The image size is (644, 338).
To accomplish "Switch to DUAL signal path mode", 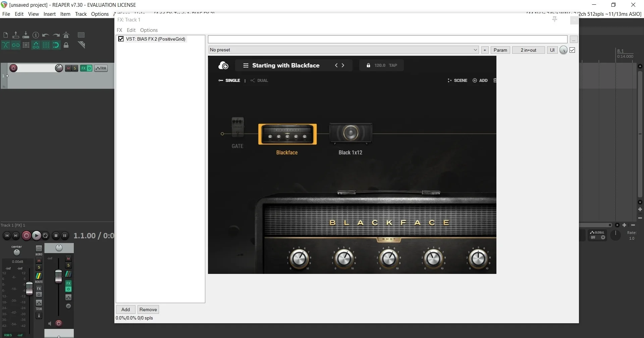I will tap(260, 81).
